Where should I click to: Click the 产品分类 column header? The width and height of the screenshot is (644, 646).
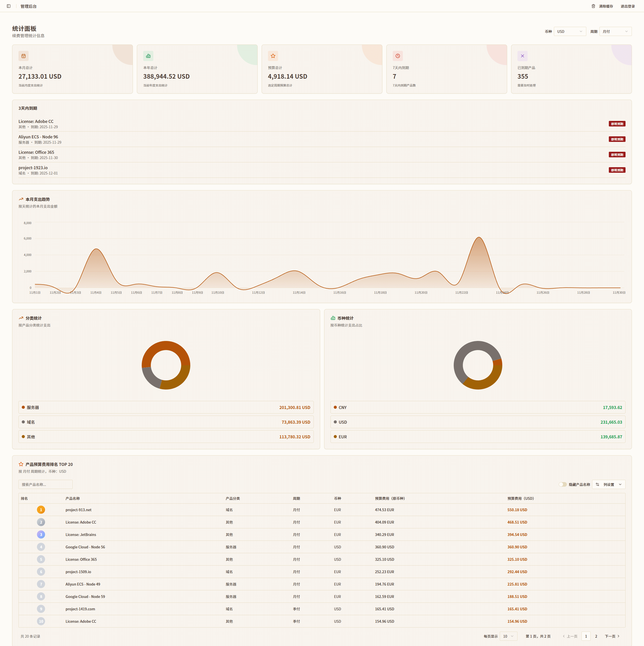pyautogui.click(x=233, y=499)
